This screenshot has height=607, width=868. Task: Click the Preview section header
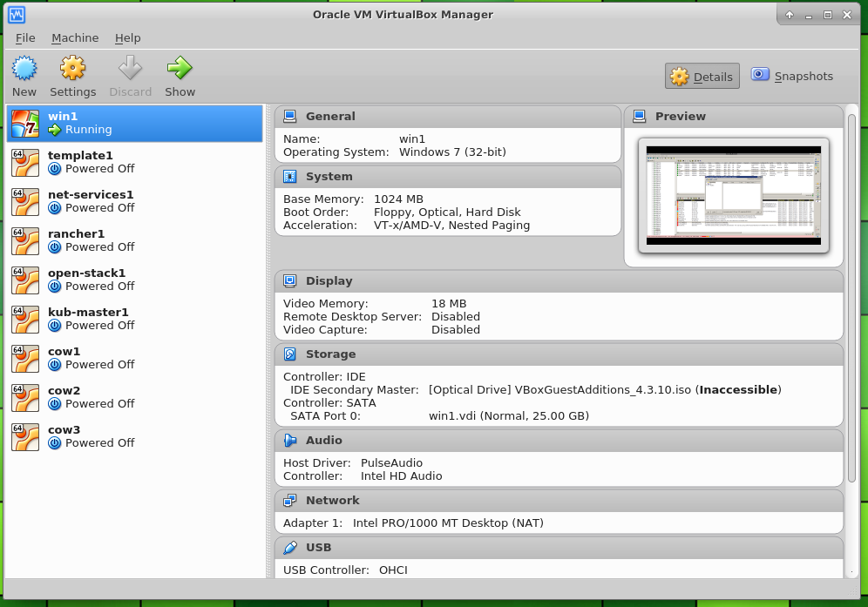pyautogui.click(x=734, y=117)
